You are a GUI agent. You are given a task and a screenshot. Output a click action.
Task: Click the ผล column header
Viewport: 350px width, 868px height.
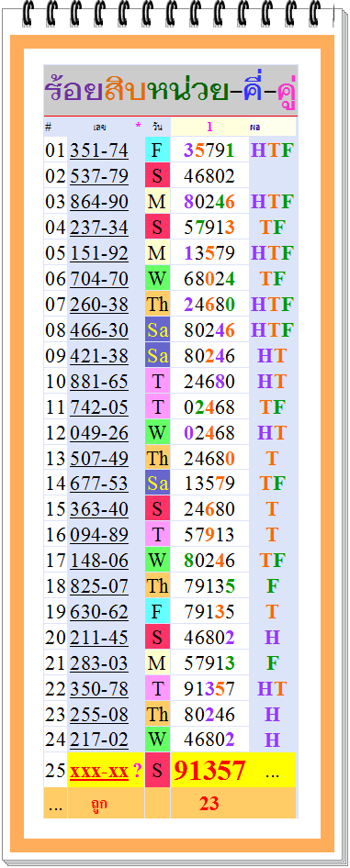click(254, 127)
